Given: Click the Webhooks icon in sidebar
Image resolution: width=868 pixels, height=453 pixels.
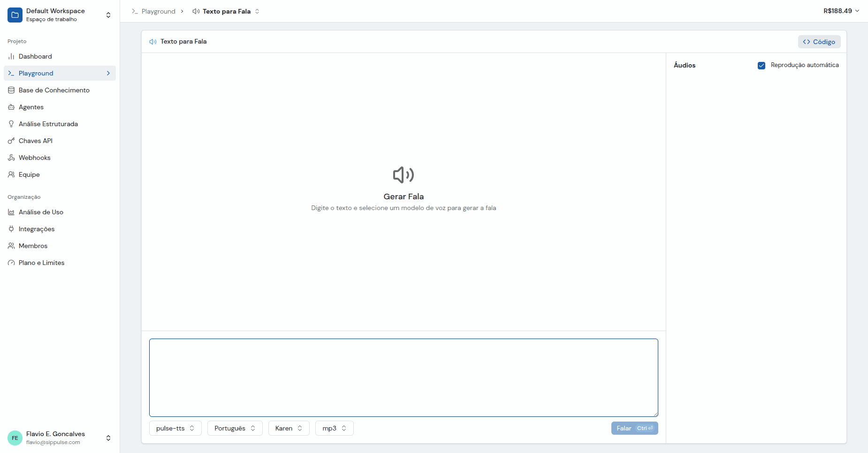Looking at the screenshot, I should (11, 158).
